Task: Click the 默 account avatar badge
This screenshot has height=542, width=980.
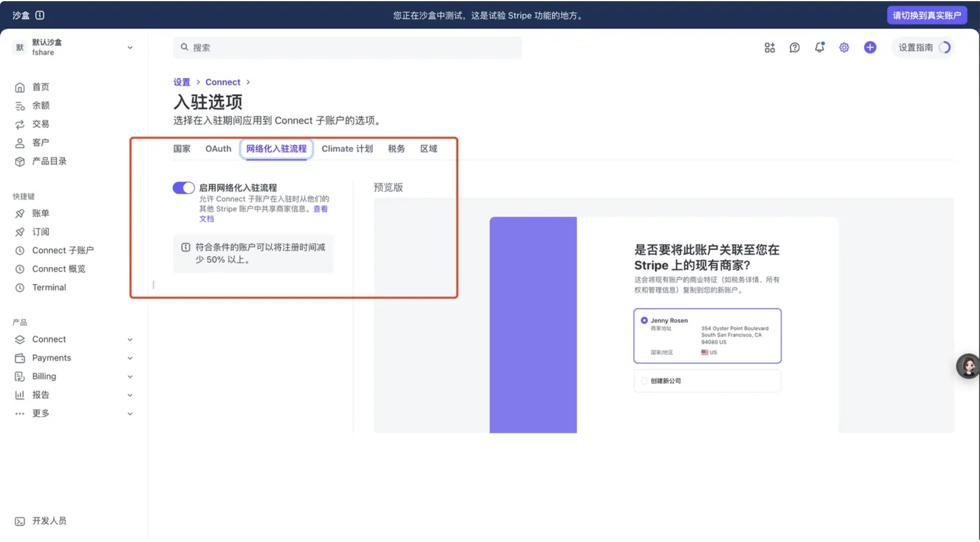Action: [20, 47]
